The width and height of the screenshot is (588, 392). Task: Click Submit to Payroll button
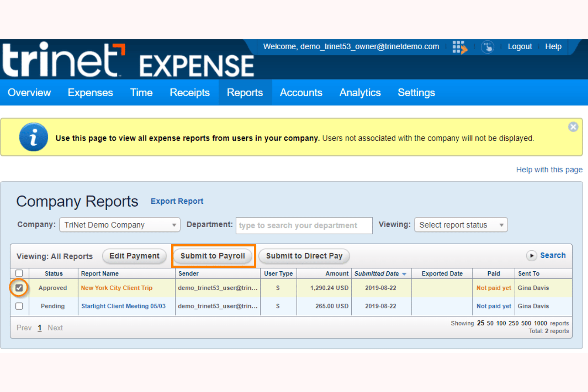[x=213, y=256]
